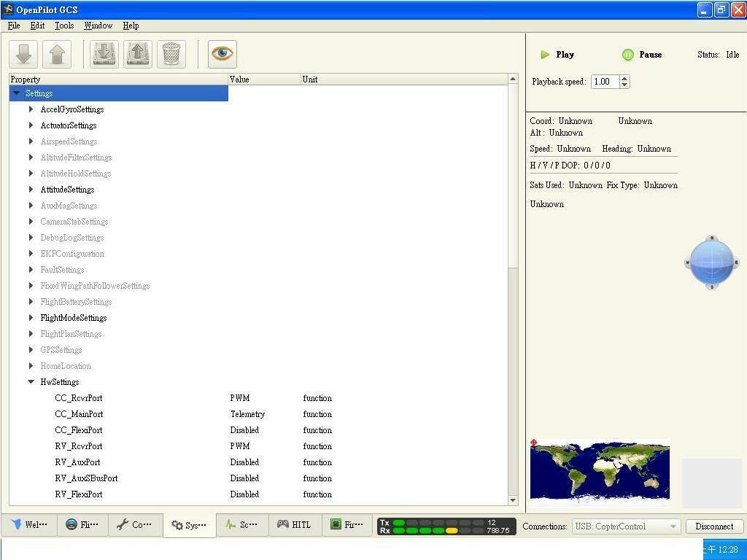Select the RV_AuxSBusPort row

(259, 478)
